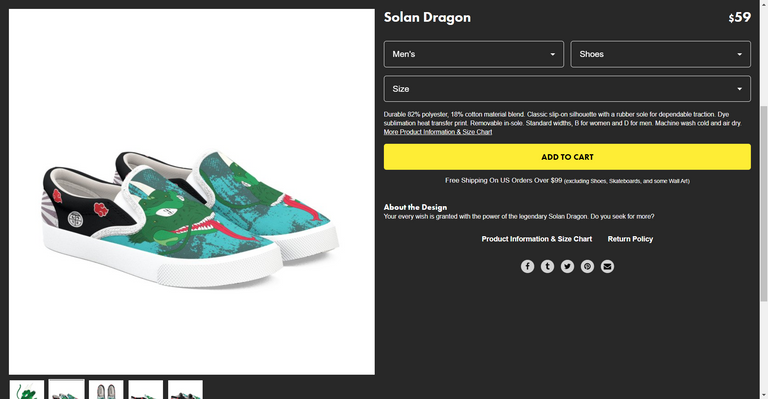Click the main Solan Dragon shoe image

point(192,192)
